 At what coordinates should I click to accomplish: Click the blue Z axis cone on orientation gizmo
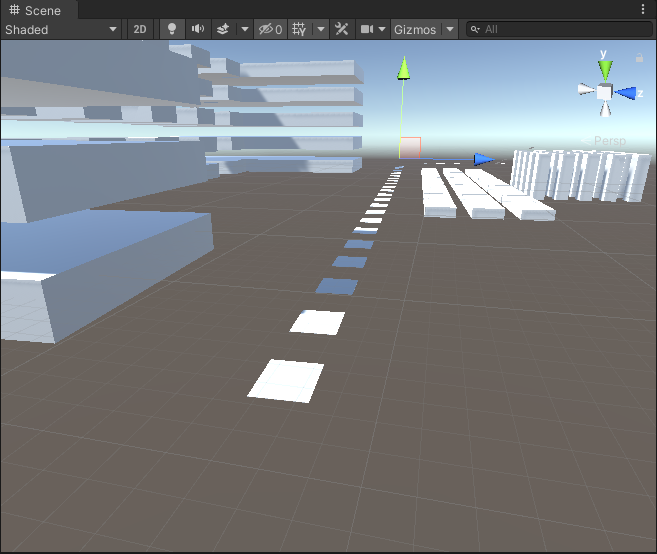pyautogui.click(x=627, y=93)
